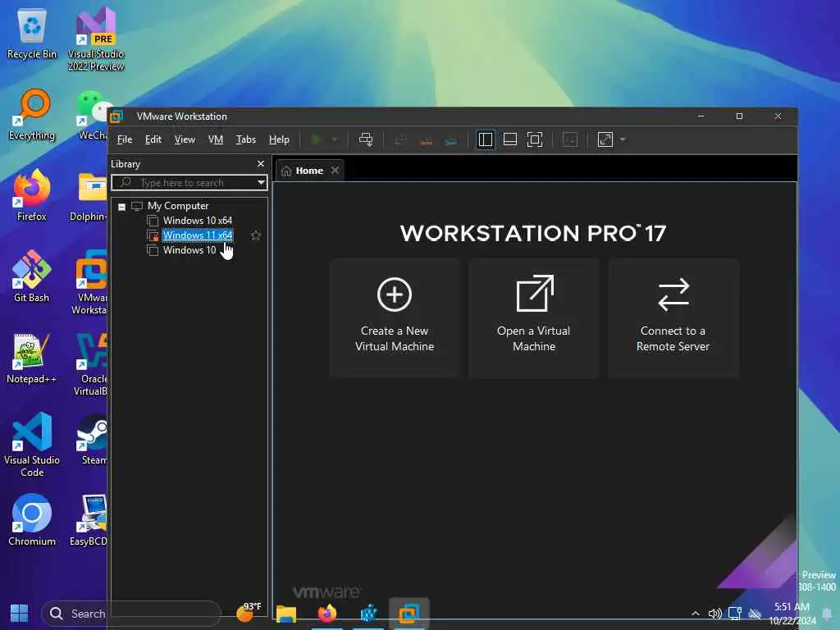The width and height of the screenshot is (840, 630).
Task: Click Open a Virtual Machine
Action: (x=534, y=318)
